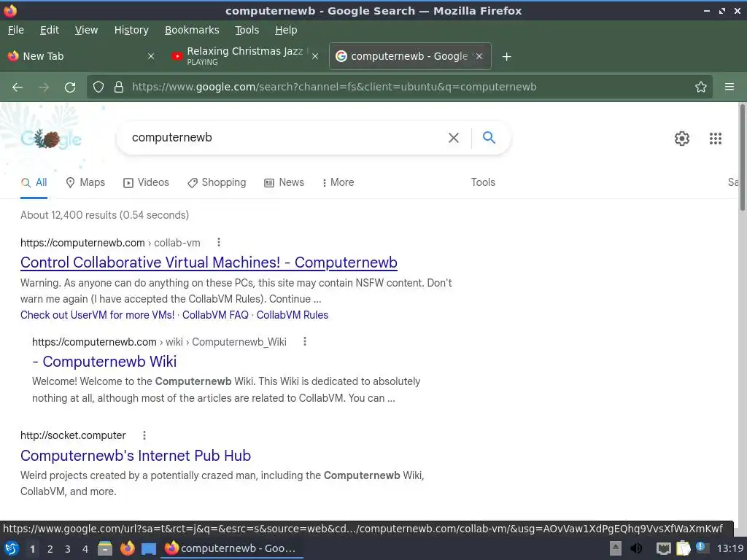This screenshot has height=560, width=747.
Task: Open options dots beside socket.computer result
Action: [x=144, y=435]
